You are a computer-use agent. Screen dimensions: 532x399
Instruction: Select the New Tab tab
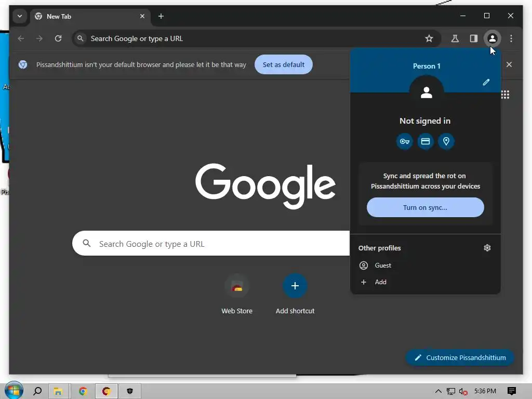click(90, 16)
